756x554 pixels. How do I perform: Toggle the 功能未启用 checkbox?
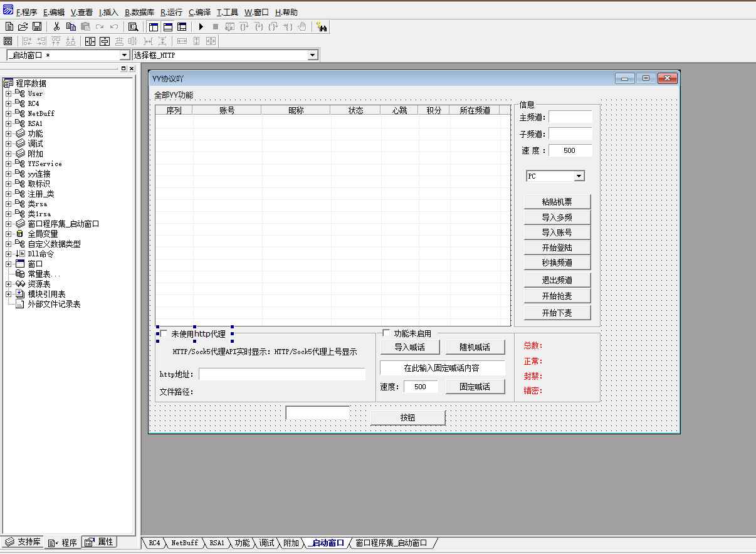pos(386,333)
